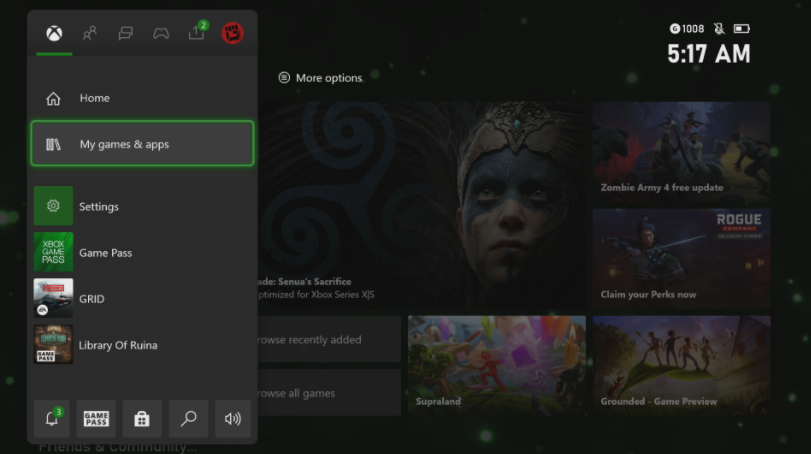Screen dimensions: 811x454
Task: Open the People tab in guide
Action: 89,34
